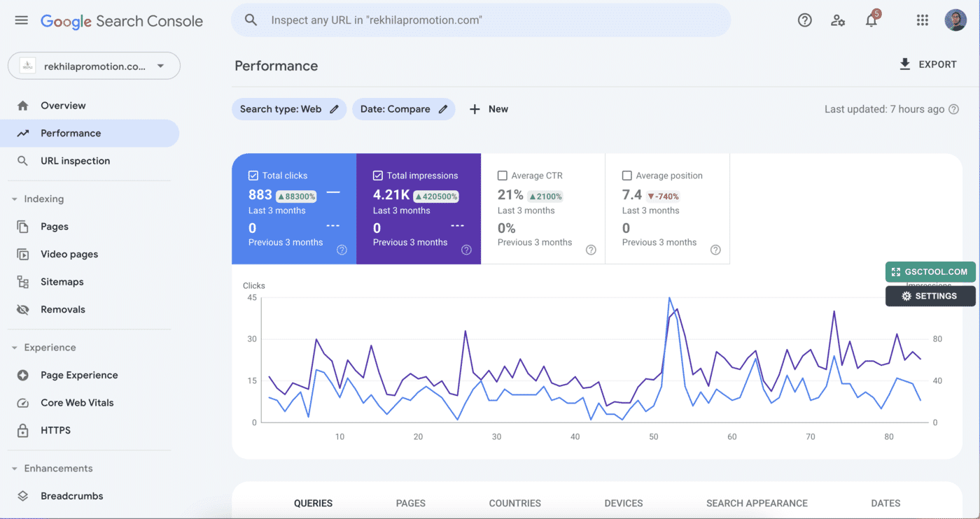Screen dimensions: 980x519
Task: Open users and permissions settings icon
Action: coord(838,20)
